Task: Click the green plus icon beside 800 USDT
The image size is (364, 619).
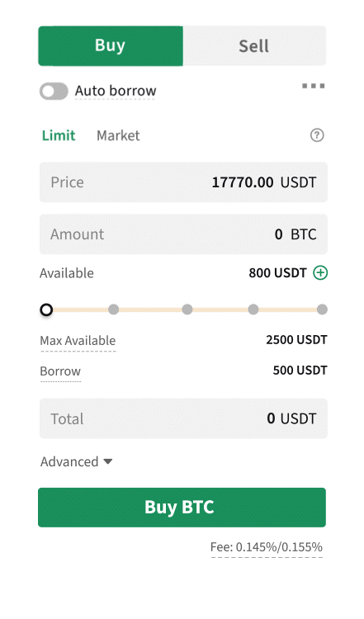Action: pos(320,273)
